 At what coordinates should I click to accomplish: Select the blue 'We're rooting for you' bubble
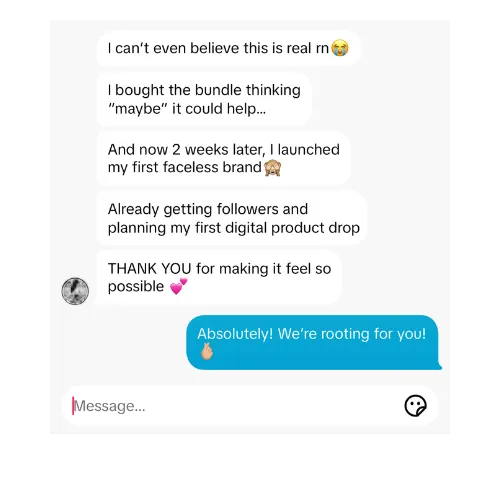(x=314, y=342)
